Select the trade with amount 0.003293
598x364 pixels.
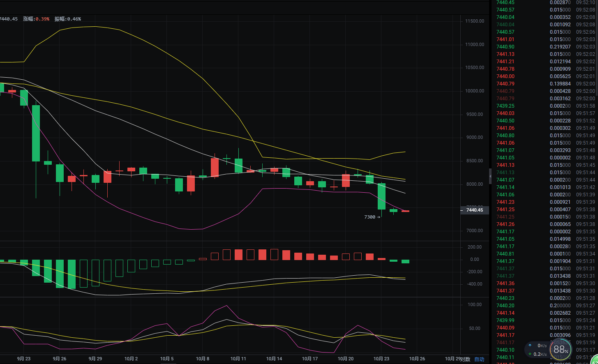pos(545,150)
